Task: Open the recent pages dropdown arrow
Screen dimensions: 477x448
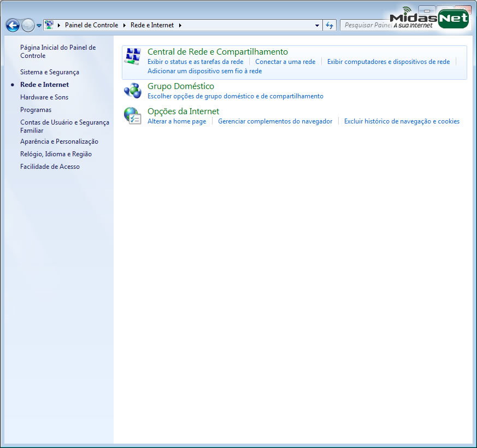Action: 39,26
